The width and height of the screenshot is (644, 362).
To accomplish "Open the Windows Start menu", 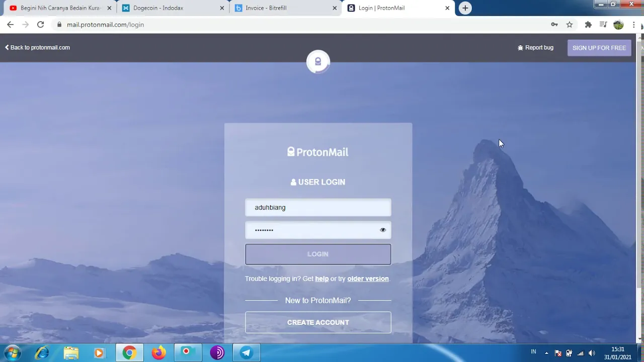I will [13, 353].
